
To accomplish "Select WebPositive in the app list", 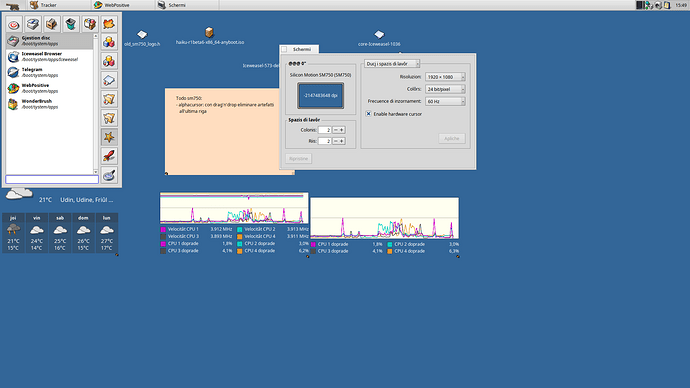I will point(49,88).
